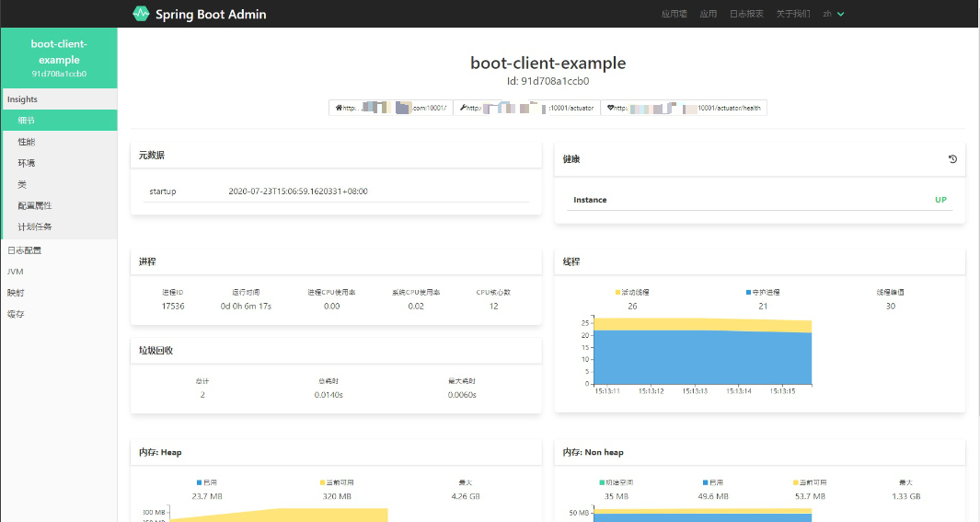Screen dimensions: 980x522
Task: Expand the zh language dropdown
Action: (834, 14)
